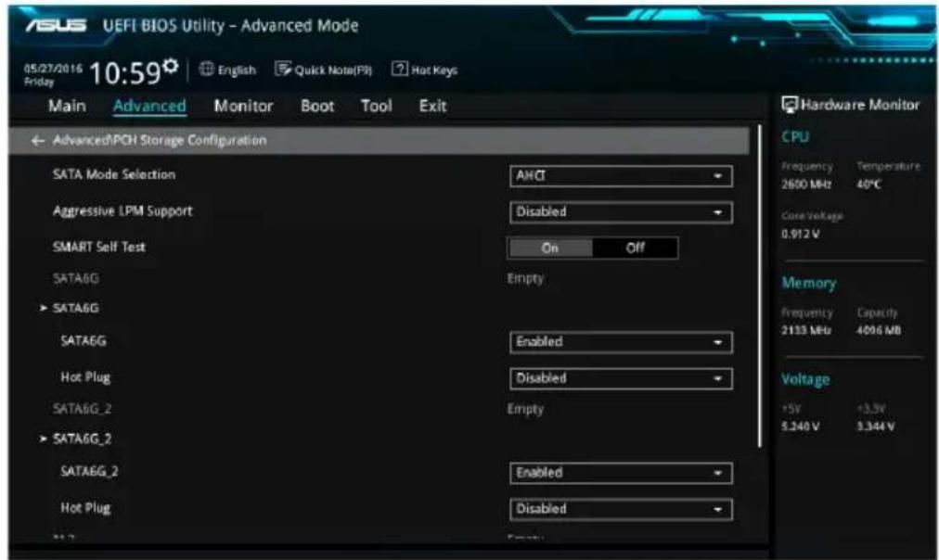This screenshot has width=939, height=560.
Task: Click the CPU temperature 40°C value
Action: [x=868, y=185]
